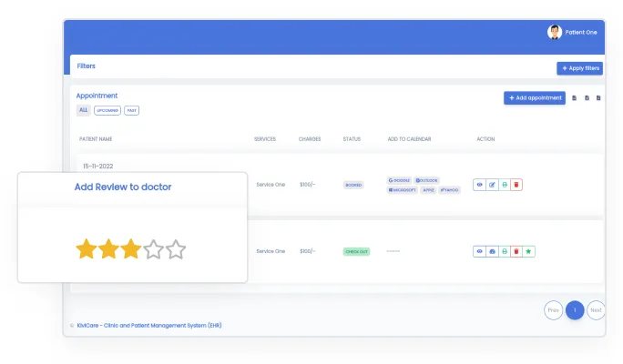Click the $100/- charge in the checked-out row
The width and height of the screenshot is (623, 364).
coord(308,251)
